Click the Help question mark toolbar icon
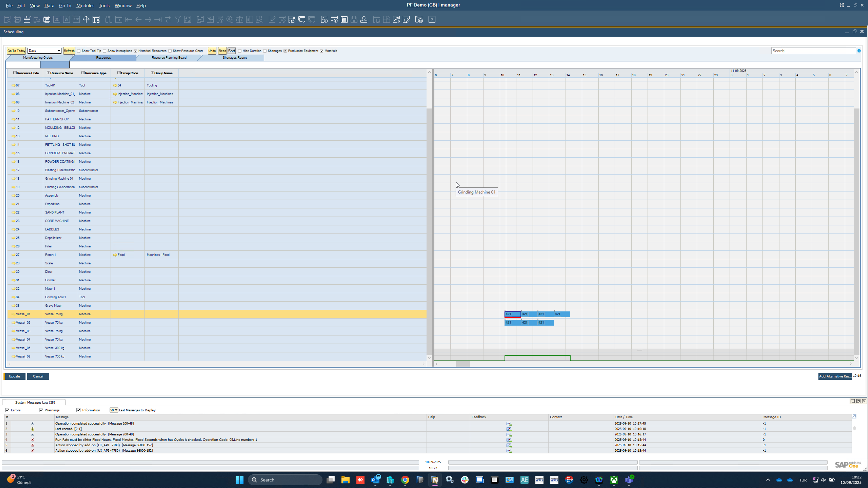 click(432, 19)
